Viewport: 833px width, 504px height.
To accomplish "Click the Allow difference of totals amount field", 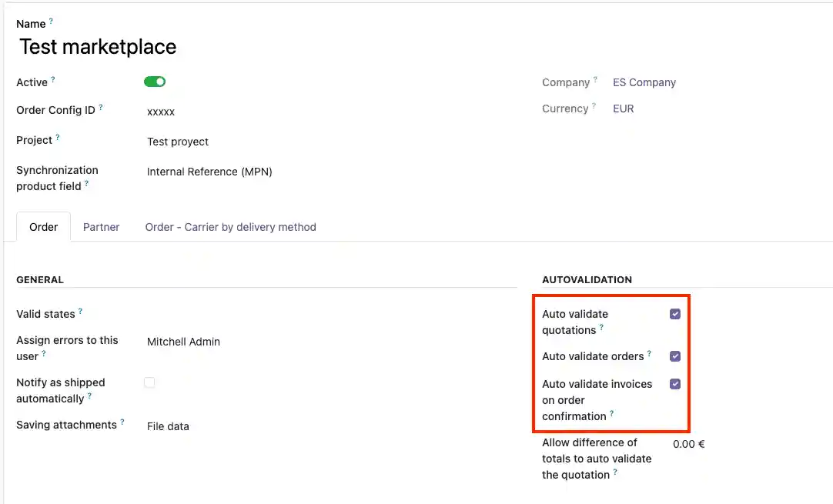I will click(x=689, y=444).
